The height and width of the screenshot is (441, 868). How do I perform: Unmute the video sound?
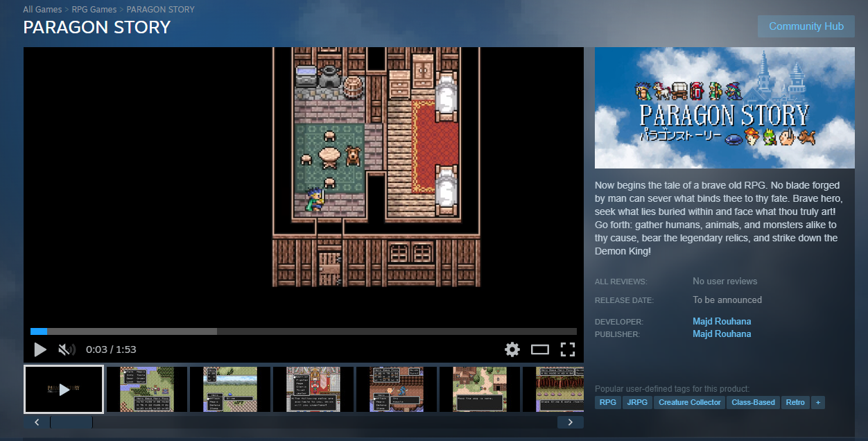[x=67, y=349]
